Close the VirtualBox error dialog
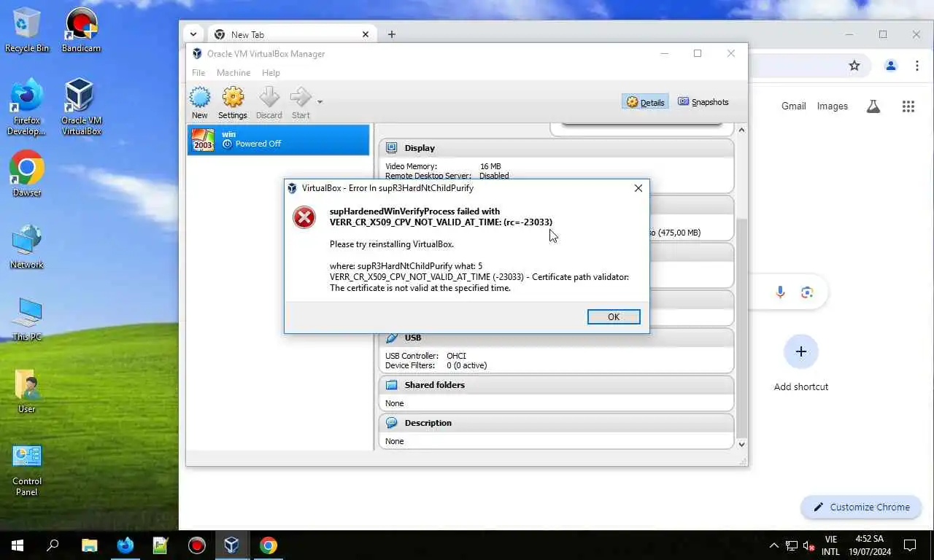934x560 pixels. click(x=638, y=188)
